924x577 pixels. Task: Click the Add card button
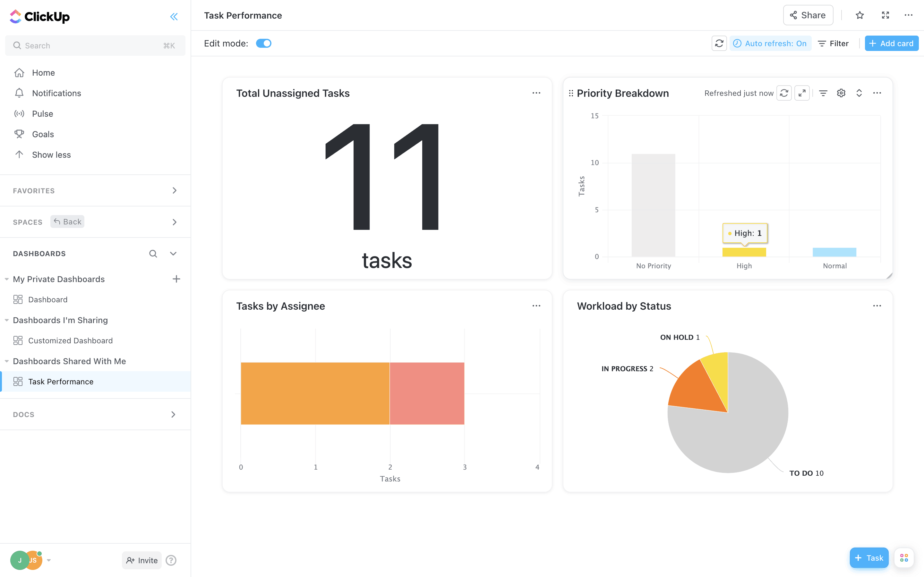pos(891,44)
